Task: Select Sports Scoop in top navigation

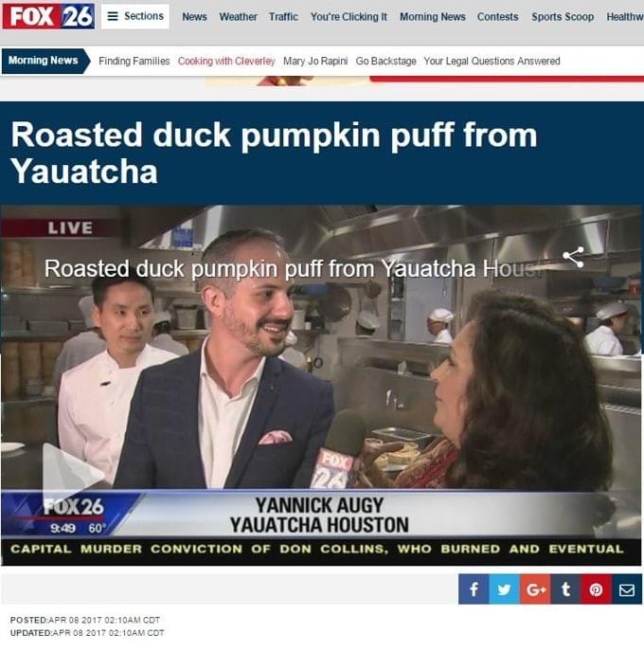Action: (x=563, y=17)
